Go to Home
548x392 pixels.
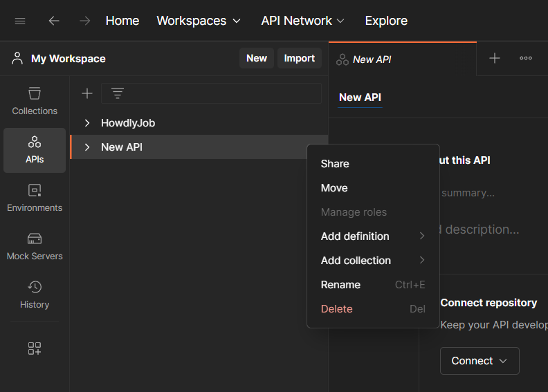[122, 21]
